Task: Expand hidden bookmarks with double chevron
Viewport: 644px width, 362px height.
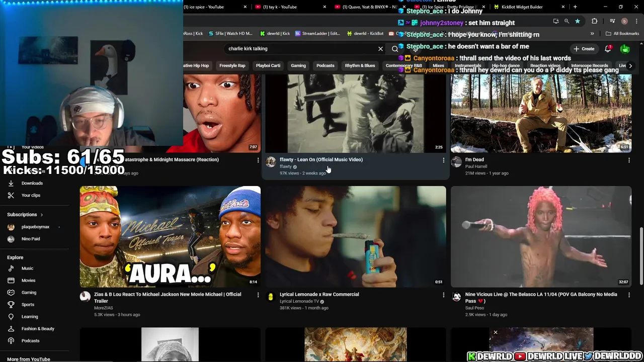Action: pos(592,34)
